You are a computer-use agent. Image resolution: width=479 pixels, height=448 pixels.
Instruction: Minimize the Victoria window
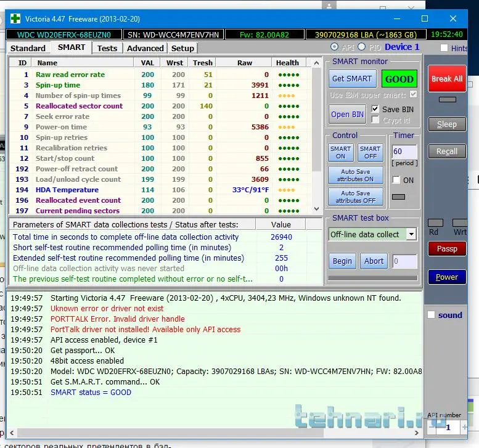[x=397, y=18]
